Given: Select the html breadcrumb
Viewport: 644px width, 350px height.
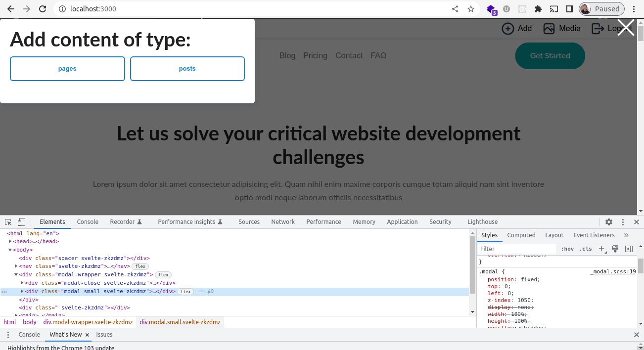Looking at the screenshot, I should 10,322.
